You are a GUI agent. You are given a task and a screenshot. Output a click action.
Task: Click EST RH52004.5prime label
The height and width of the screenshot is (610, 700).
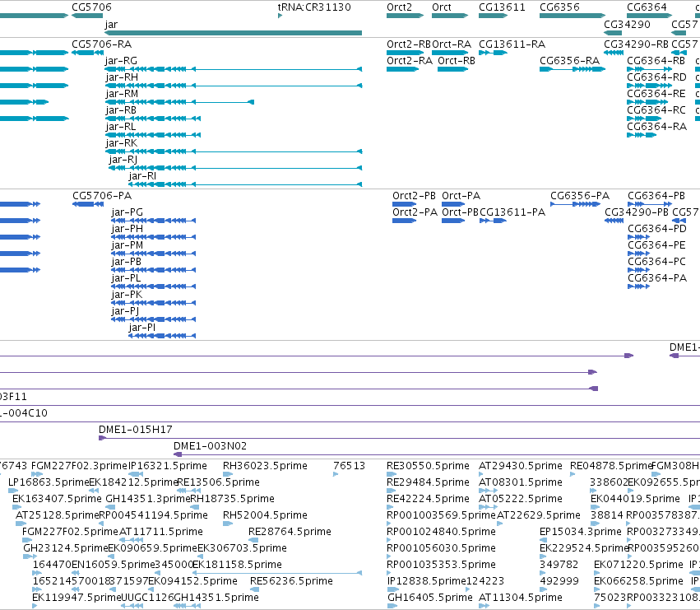point(265,515)
